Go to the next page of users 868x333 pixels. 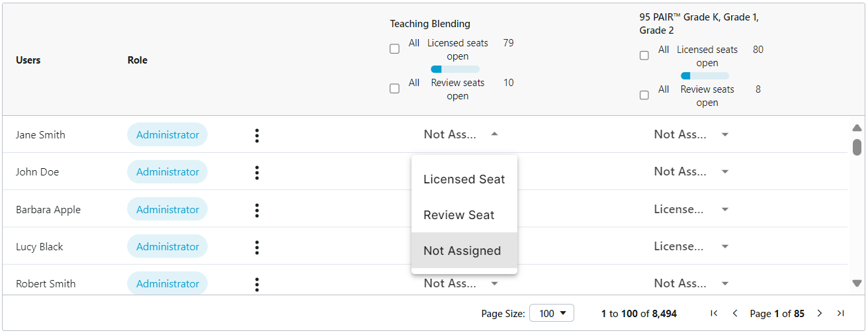[820, 313]
